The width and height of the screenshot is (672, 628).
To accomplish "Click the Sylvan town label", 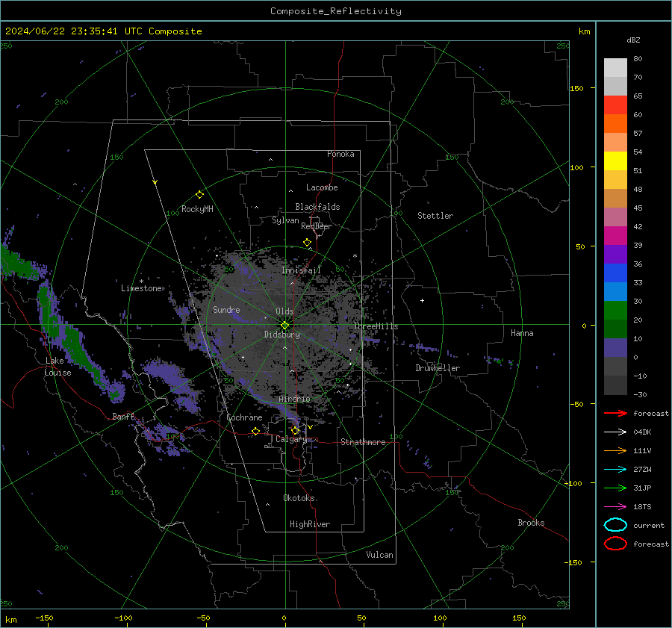I will pos(285,220).
